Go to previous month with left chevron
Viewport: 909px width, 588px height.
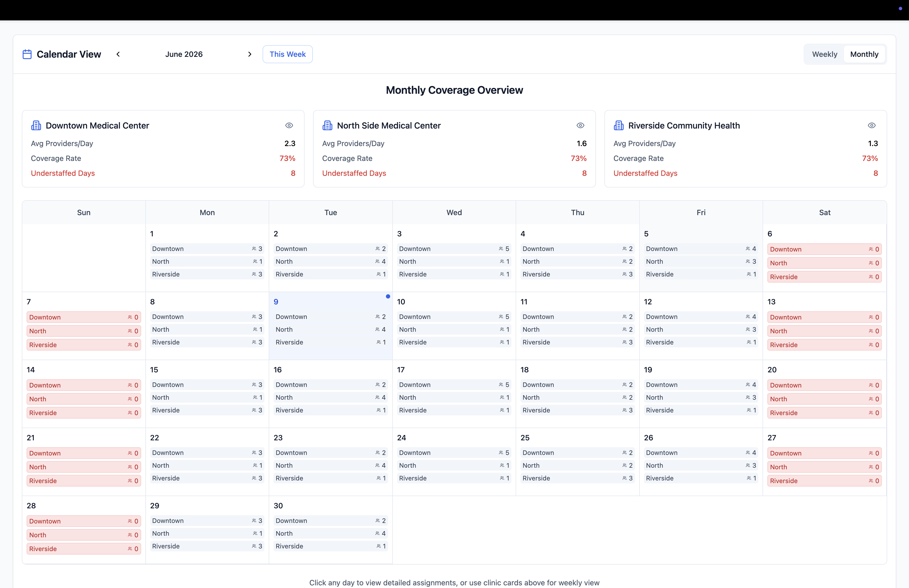[x=118, y=54]
